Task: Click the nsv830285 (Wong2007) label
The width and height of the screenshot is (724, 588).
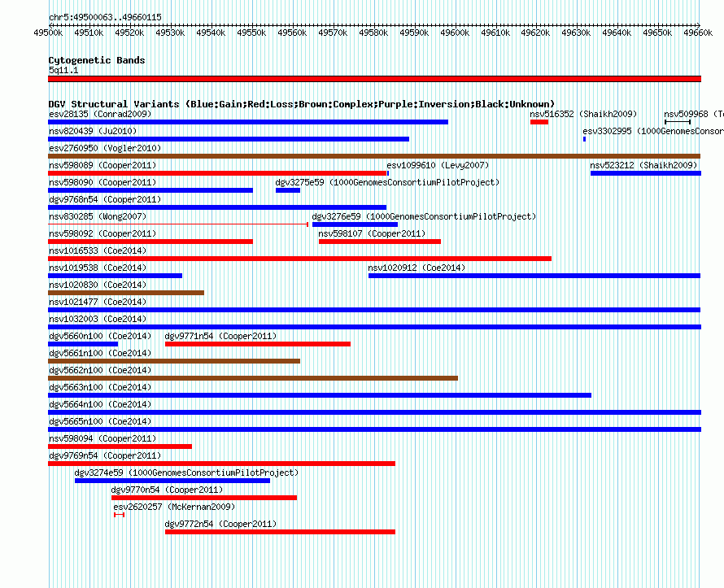Action: 98,216
